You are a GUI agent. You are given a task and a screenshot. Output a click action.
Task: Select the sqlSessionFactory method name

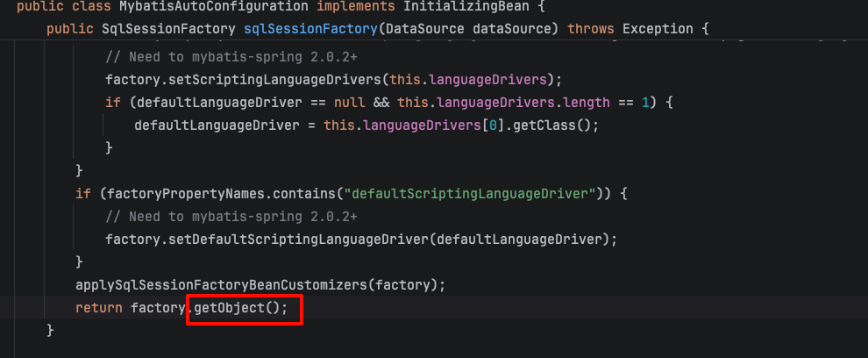[x=311, y=29]
